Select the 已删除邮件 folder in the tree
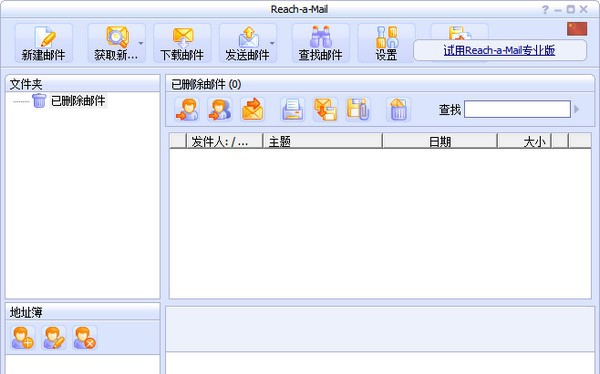The image size is (600, 374). pyautogui.click(x=78, y=101)
